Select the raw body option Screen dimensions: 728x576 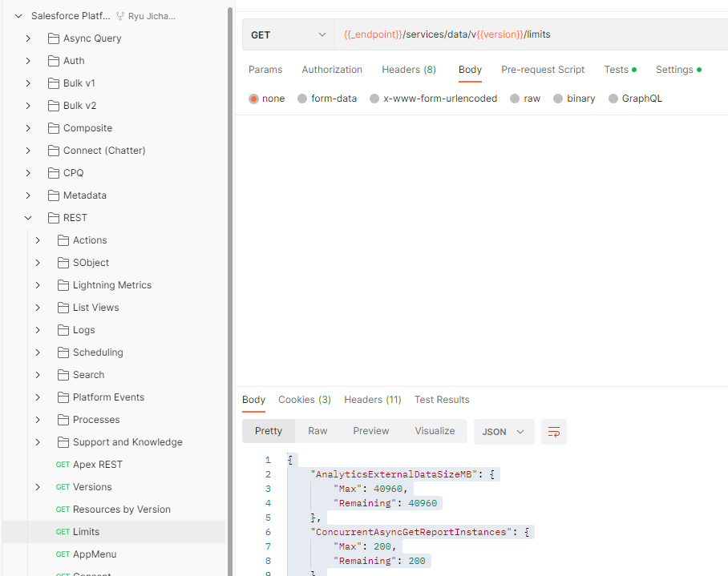click(515, 99)
